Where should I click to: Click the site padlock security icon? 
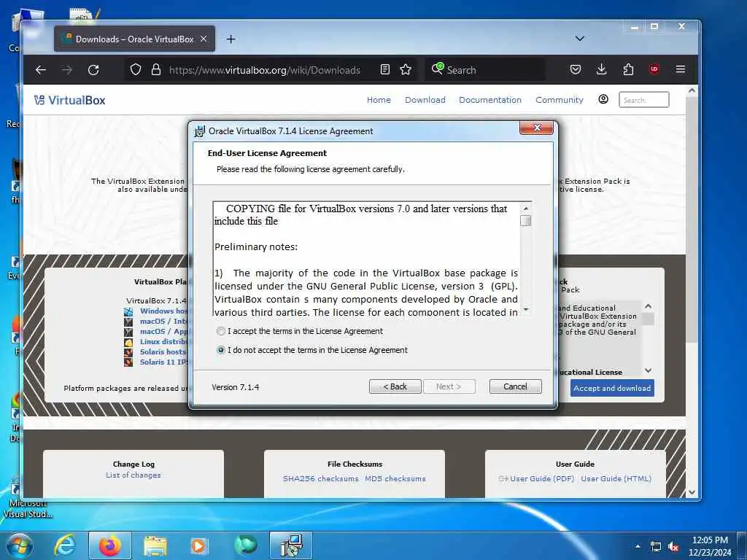tap(156, 69)
